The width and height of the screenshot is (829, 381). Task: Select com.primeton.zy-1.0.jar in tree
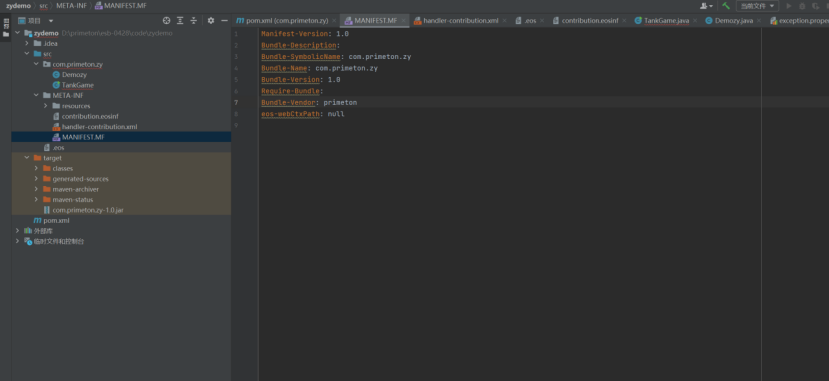tap(88, 210)
